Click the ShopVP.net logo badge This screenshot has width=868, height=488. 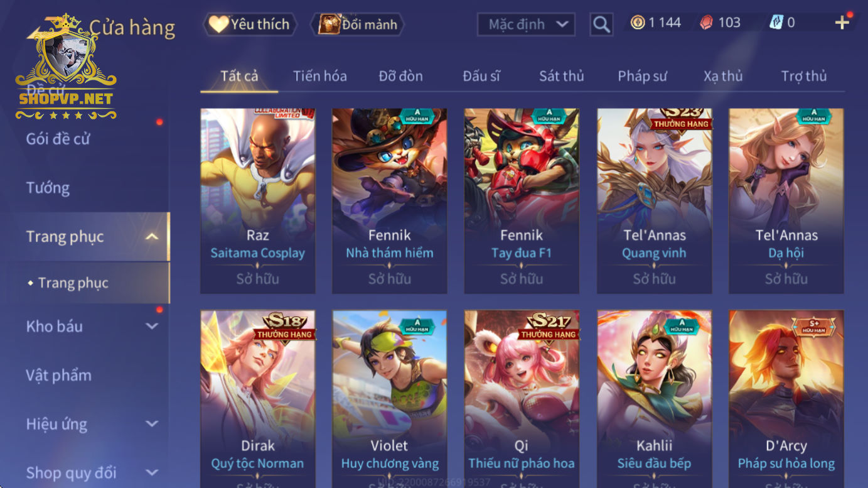[66, 68]
